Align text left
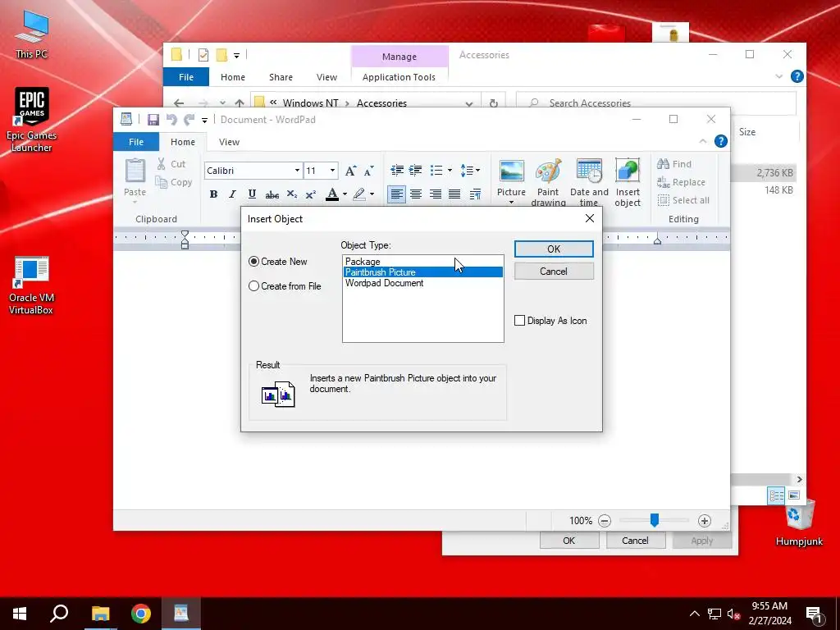This screenshot has width=840, height=630. click(x=396, y=194)
